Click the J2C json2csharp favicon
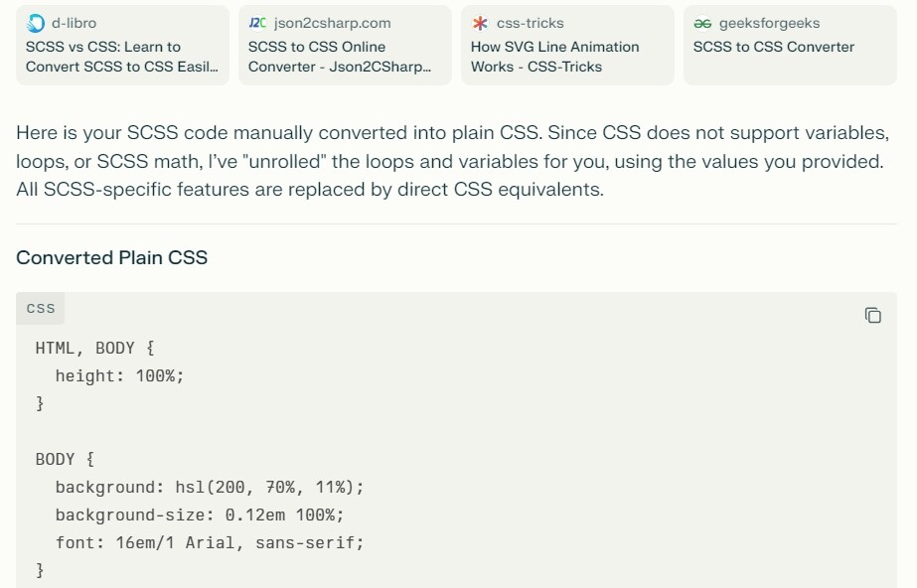The height and width of the screenshot is (588, 917). coord(257,23)
